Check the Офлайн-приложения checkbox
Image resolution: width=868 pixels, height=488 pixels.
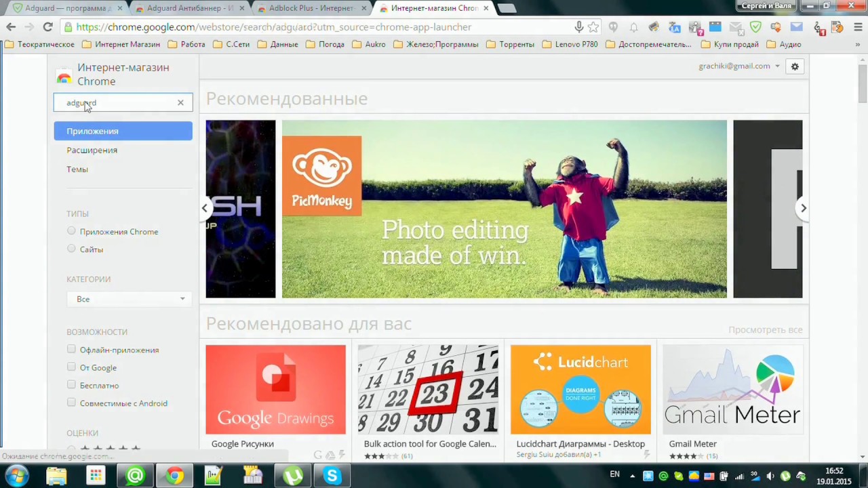click(x=71, y=349)
